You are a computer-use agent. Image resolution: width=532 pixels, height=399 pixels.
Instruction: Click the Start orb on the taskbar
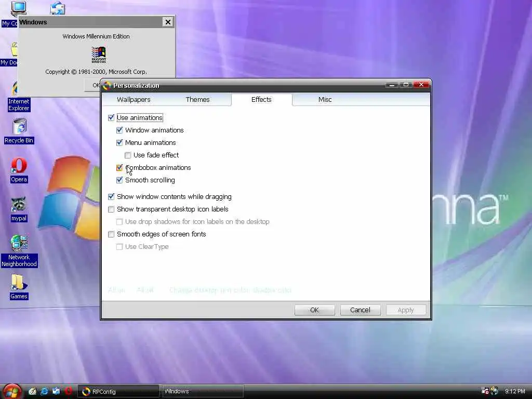click(12, 391)
